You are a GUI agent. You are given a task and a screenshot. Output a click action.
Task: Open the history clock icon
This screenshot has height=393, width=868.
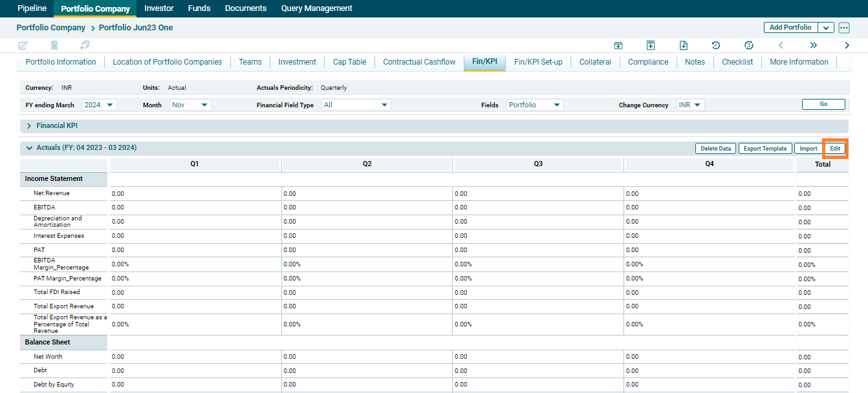[716, 45]
